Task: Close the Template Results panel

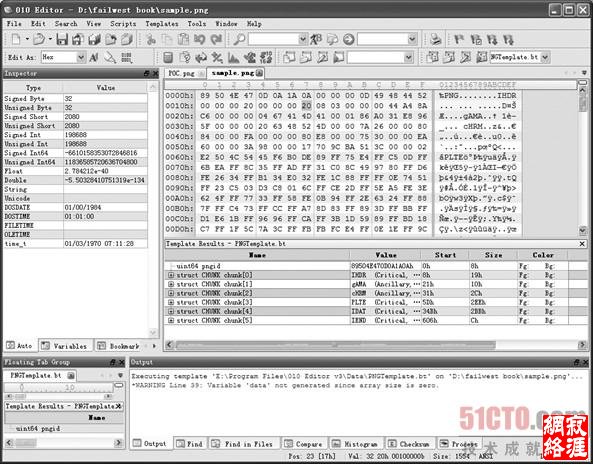Action: click(582, 244)
